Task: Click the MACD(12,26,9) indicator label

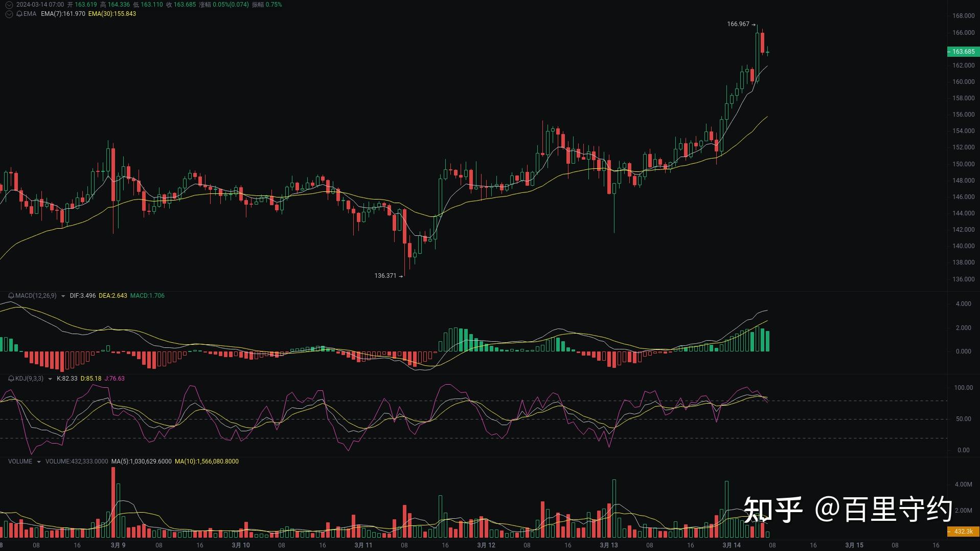Action: coord(36,296)
